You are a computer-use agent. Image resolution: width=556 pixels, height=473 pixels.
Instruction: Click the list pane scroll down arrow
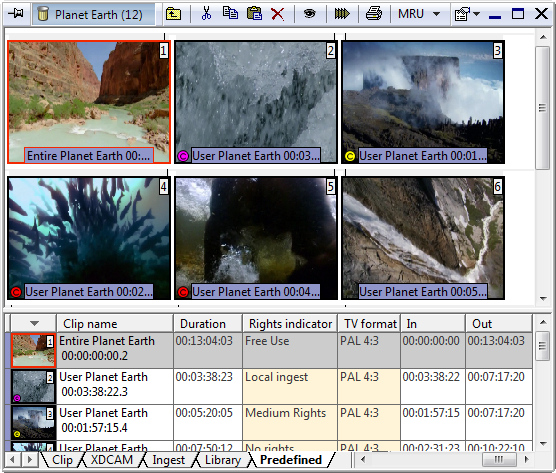point(543,444)
